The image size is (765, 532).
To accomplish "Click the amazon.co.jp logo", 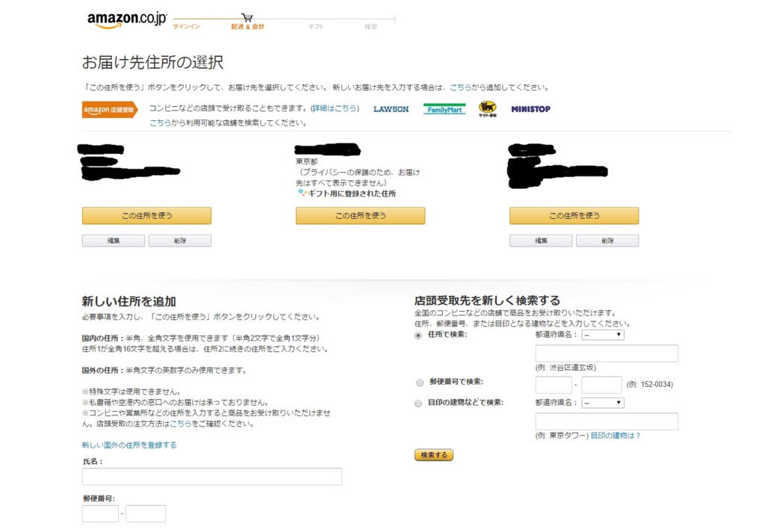I will pos(127,19).
